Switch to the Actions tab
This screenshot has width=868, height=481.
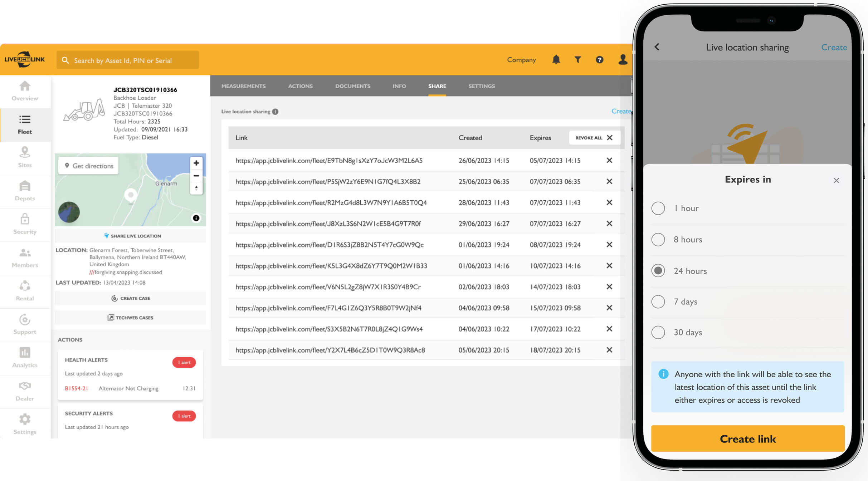[300, 86]
